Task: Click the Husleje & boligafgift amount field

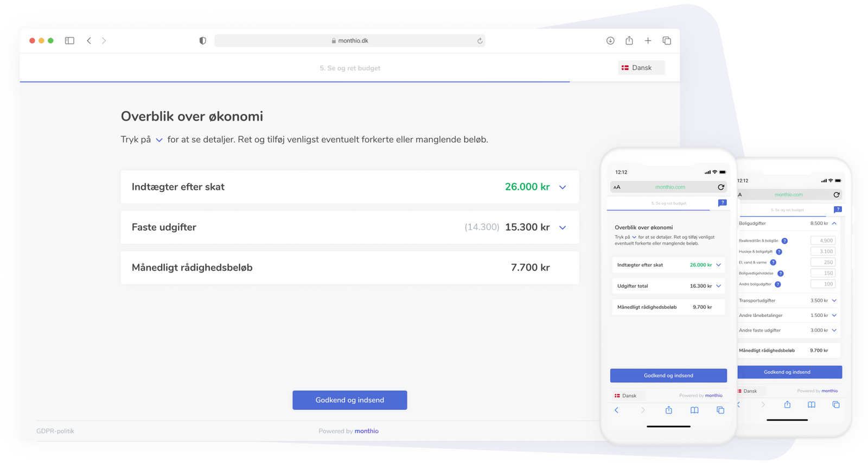Action: (823, 251)
